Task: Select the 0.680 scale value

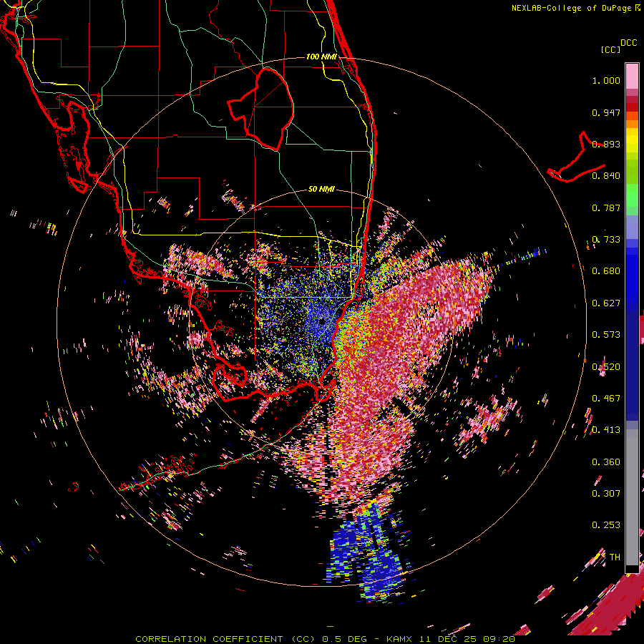Action: point(606,271)
